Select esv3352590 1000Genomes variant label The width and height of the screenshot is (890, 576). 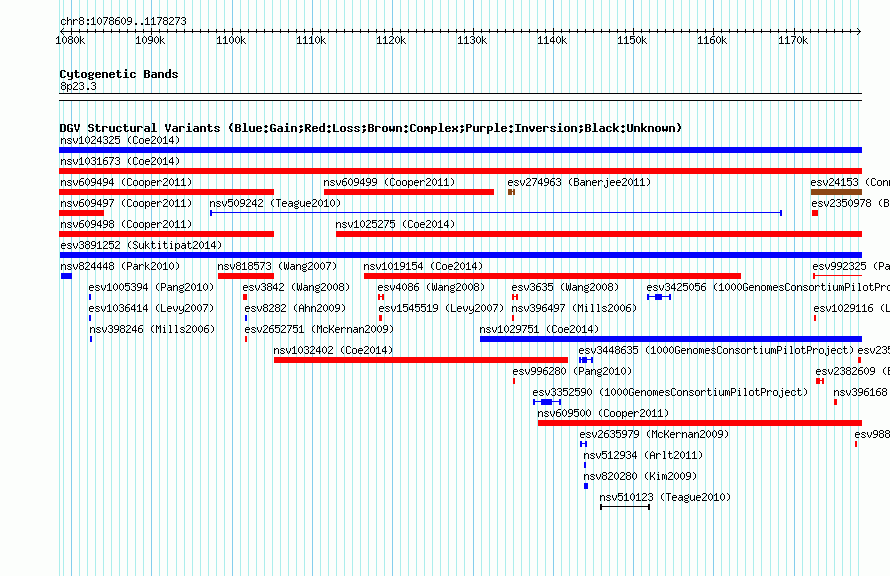[670, 392]
